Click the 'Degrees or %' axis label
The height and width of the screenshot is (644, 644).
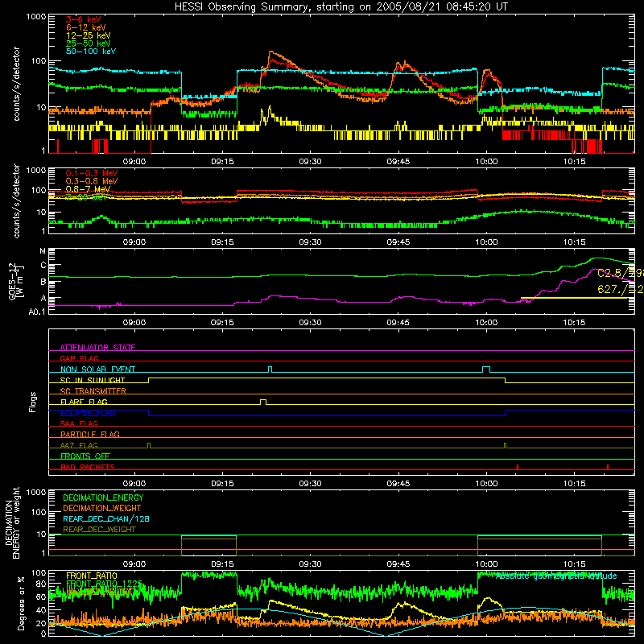pyautogui.click(x=22, y=603)
